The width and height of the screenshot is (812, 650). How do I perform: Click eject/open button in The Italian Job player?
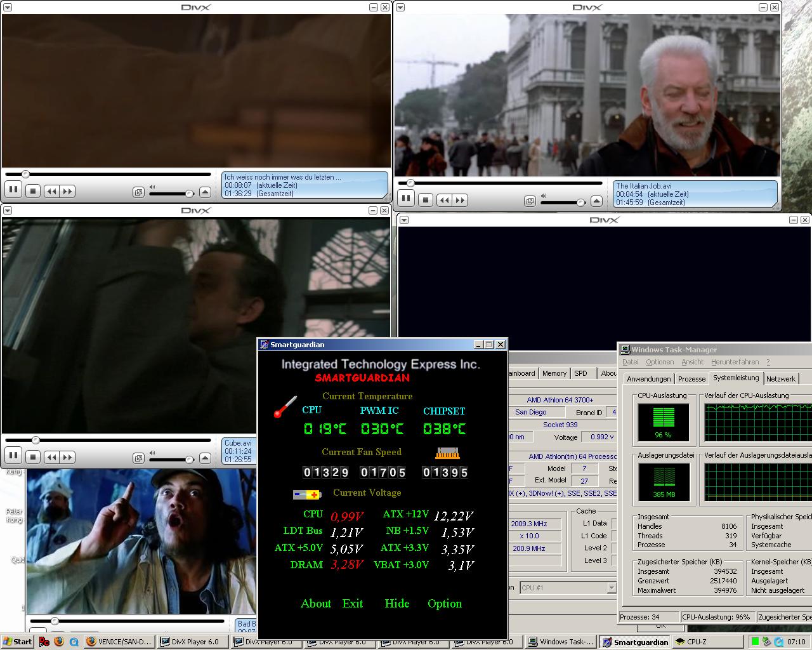click(x=596, y=201)
